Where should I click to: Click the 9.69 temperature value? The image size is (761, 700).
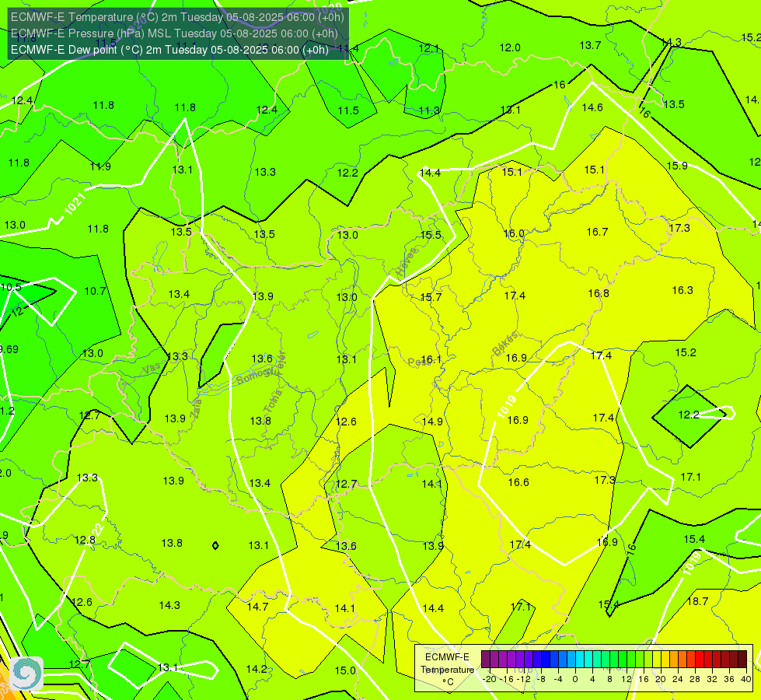9,349
